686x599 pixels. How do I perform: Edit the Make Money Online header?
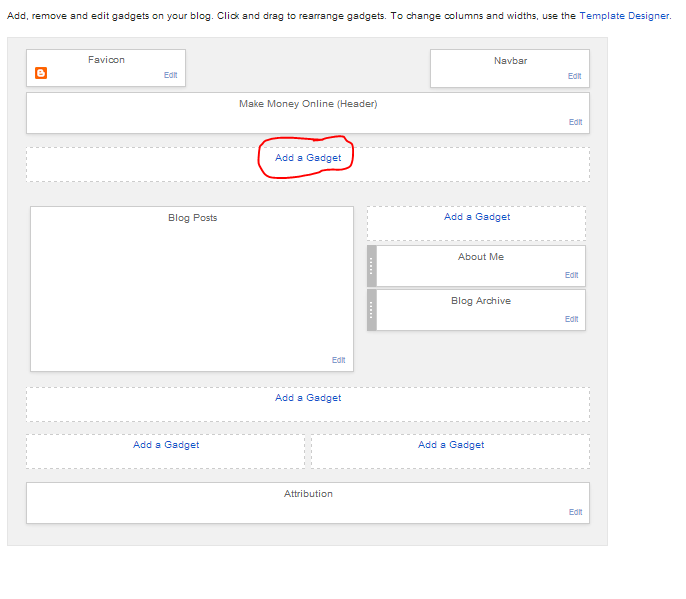(575, 122)
